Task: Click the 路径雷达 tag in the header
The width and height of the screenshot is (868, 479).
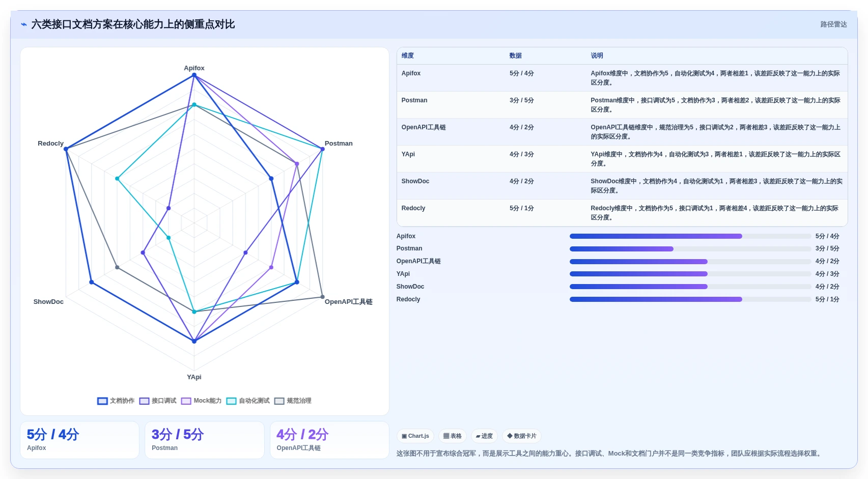Action: coord(833,24)
